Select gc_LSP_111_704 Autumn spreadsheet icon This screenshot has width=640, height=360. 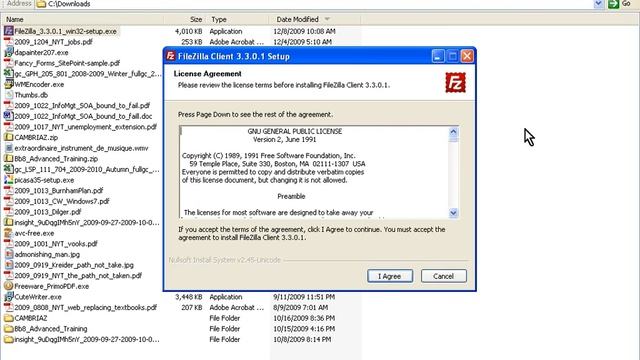point(8,169)
